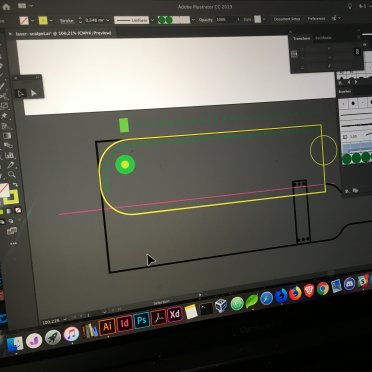Open Brave browser from the Dock
Image resolution: width=372 pixels, height=372 pixels.
point(309,291)
